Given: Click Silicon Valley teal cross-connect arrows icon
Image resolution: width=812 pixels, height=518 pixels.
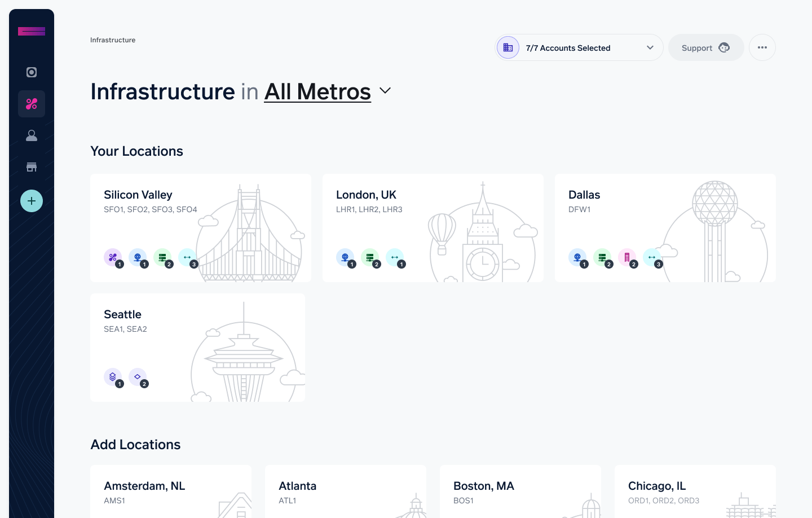Looking at the screenshot, I should pos(187,257).
